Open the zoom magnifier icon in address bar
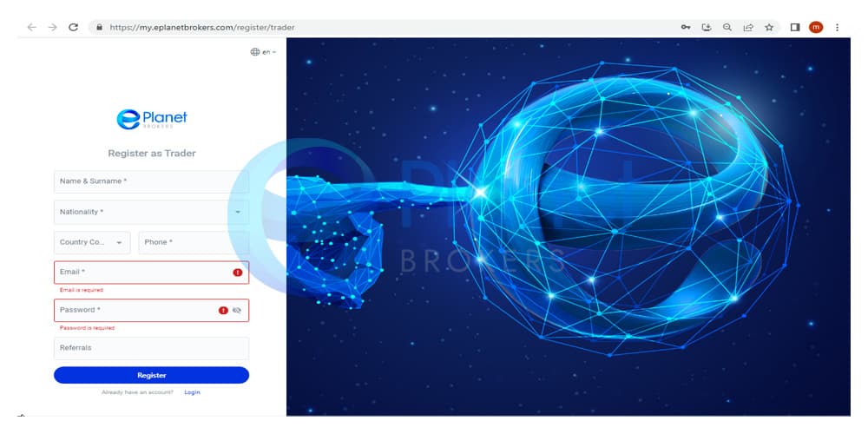The height and width of the screenshot is (434, 868). point(727,27)
